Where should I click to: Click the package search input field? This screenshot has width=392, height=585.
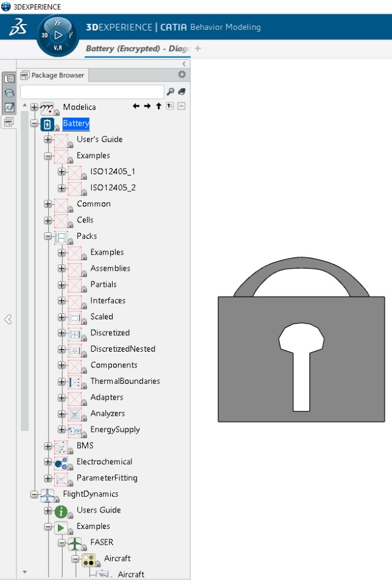[x=92, y=92]
